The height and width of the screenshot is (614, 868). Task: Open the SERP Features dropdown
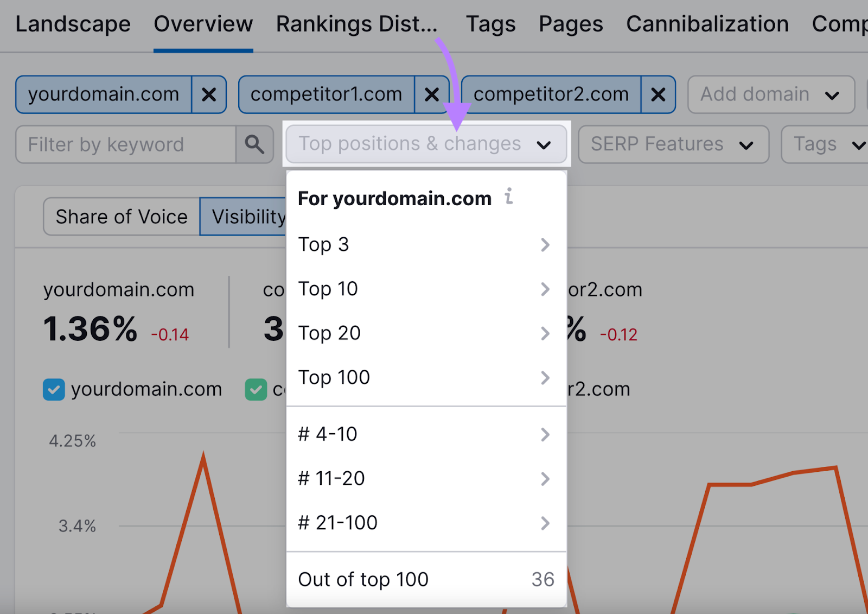tap(673, 144)
